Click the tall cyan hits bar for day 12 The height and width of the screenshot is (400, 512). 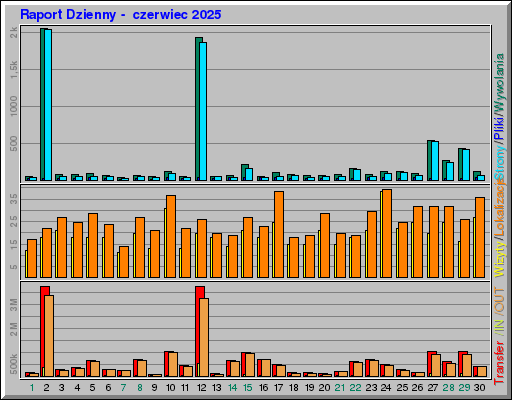(x=203, y=111)
